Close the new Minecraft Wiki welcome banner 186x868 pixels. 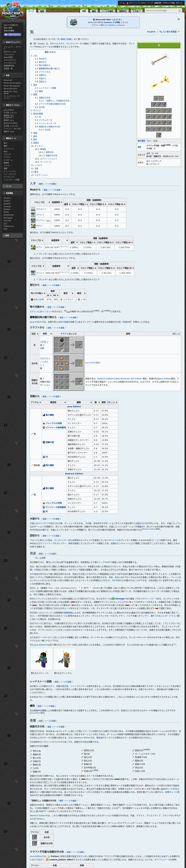click(x=179, y=19)
